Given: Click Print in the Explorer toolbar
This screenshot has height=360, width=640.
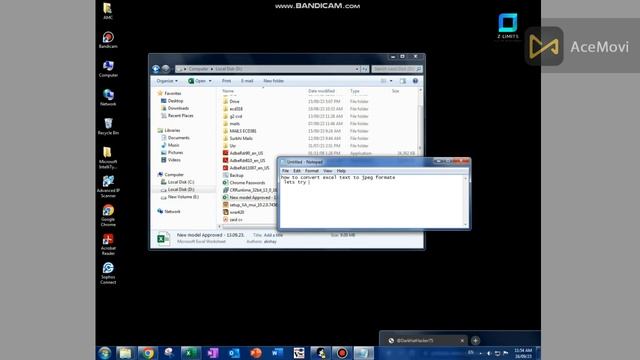Looking at the screenshot, I should (227, 81).
